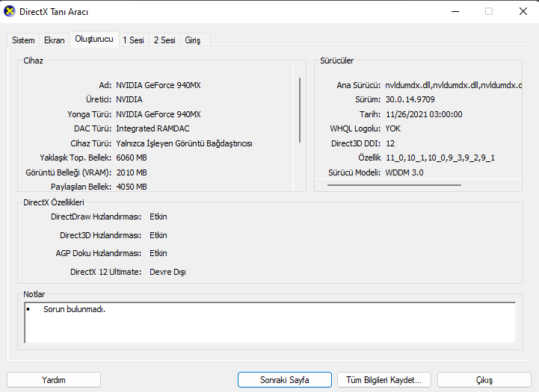The height and width of the screenshot is (392, 539).
Task: Click the Direct3D DDI value 12
Action: (390, 143)
